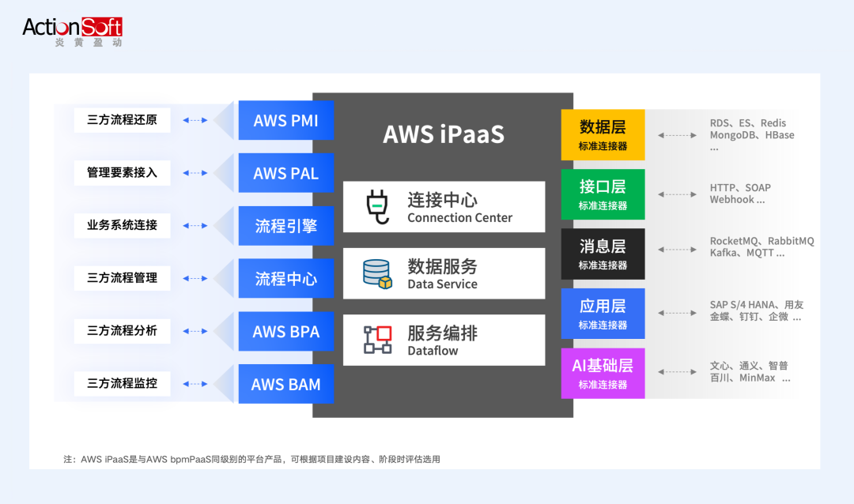854x504 pixels.
Task: Click the ActionSoft logo
Action: (x=72, y=31)
